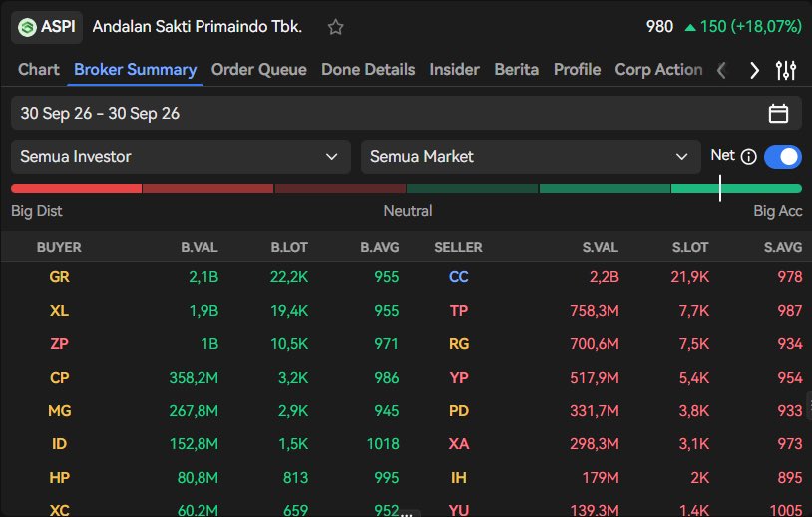Sort by B.AVG column header

380,248
